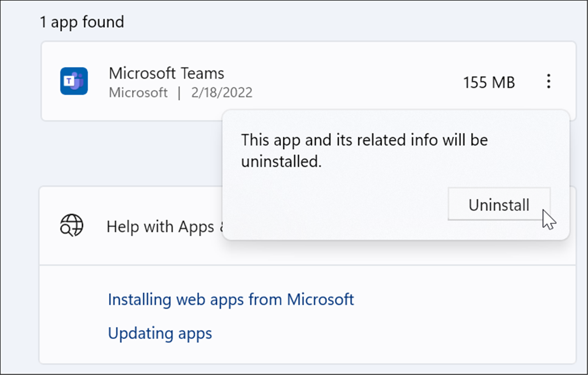The image size is (588, 375).
Task: Open the three-dot options menu for Microsoft Teams
Action: click(x=548, y=82)
